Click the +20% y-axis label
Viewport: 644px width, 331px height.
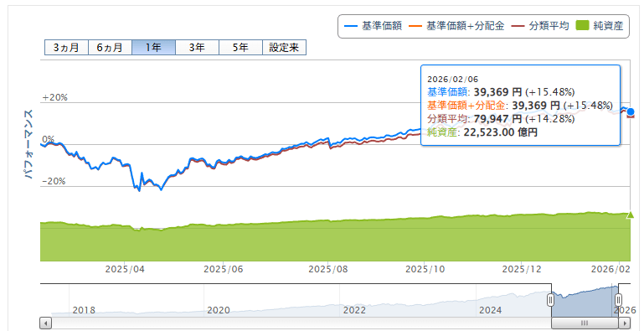55,97
